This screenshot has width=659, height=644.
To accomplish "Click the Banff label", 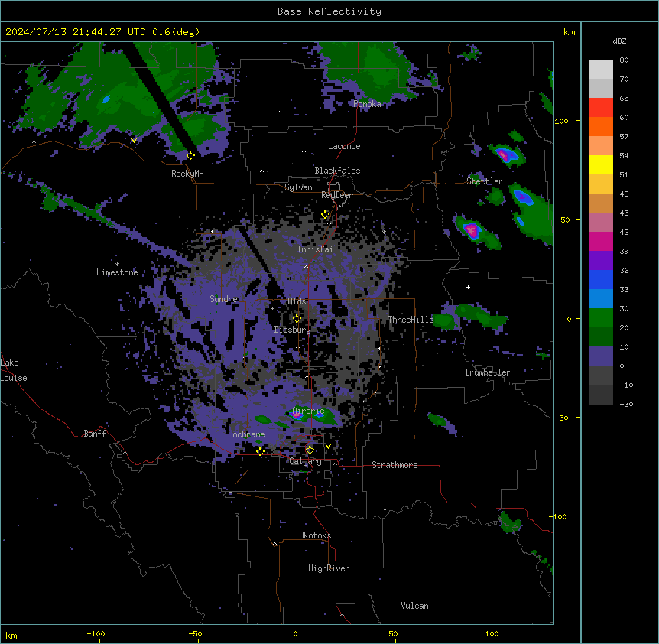I will point(95,434).
